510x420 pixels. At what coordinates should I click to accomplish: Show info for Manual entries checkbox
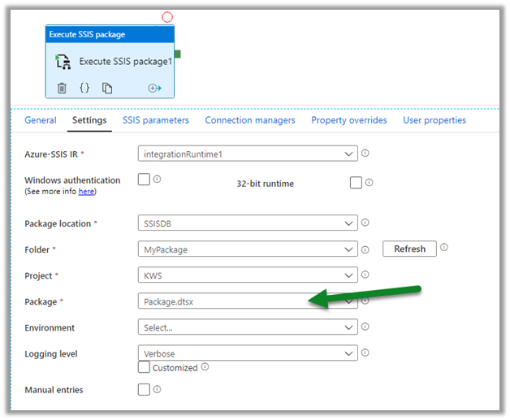point(157,389)
